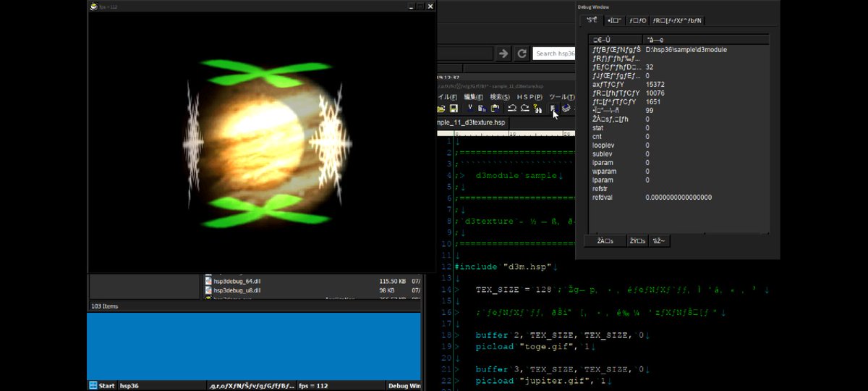This screenshot has height=391, width=868.
Task: Click the save floppy icon in editor toolbar
Action: (454, 109)
